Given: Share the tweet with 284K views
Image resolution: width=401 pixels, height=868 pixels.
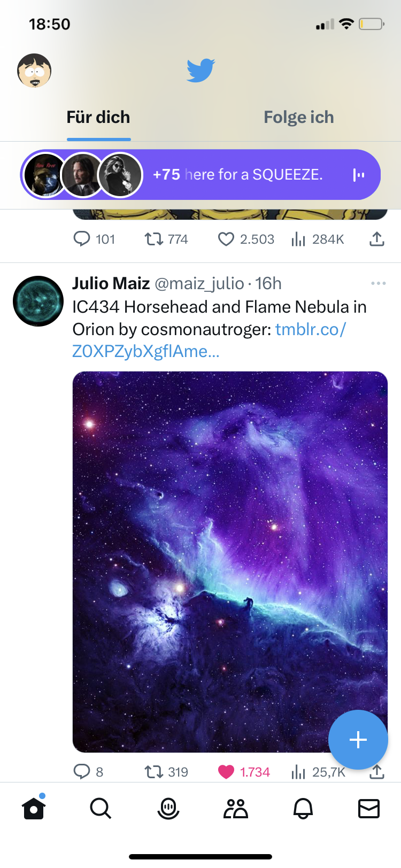Looking at the screenshot, I should (x=377, y=239).
